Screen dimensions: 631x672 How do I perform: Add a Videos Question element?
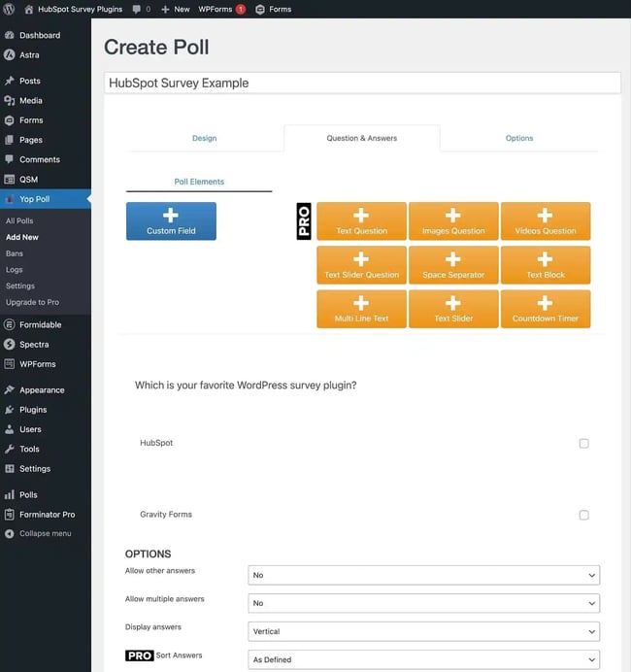546,221
